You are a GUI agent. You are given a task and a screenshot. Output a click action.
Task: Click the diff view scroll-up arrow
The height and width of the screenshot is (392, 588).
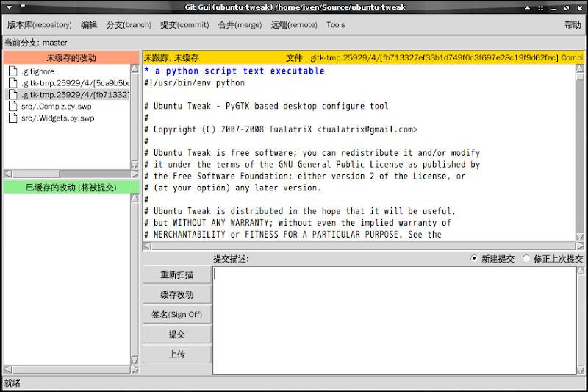(x=580, y=68)
